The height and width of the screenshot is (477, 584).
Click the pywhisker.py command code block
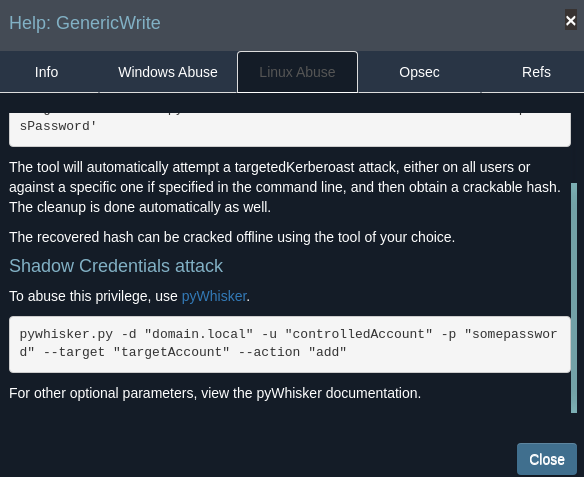pos(290,344)
